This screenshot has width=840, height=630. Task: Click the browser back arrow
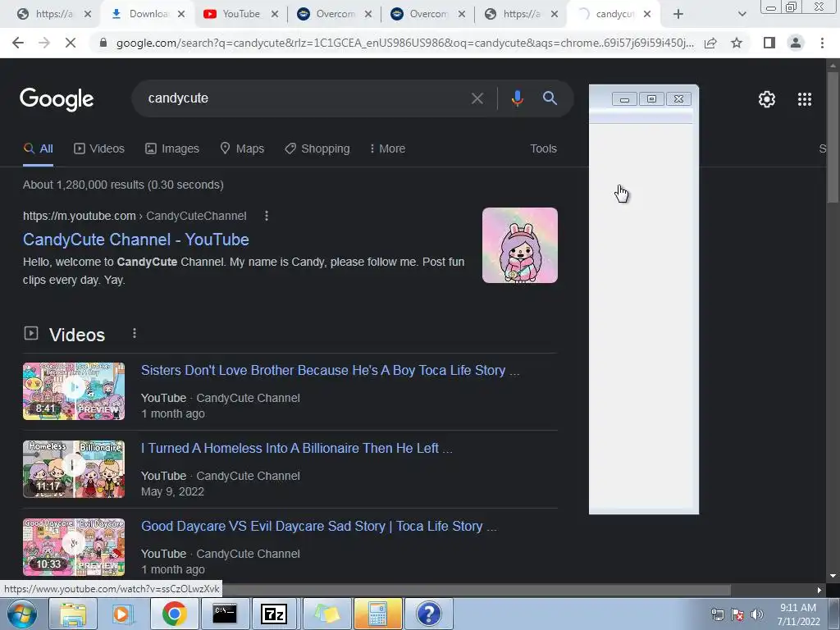click(x=18, y=43)
